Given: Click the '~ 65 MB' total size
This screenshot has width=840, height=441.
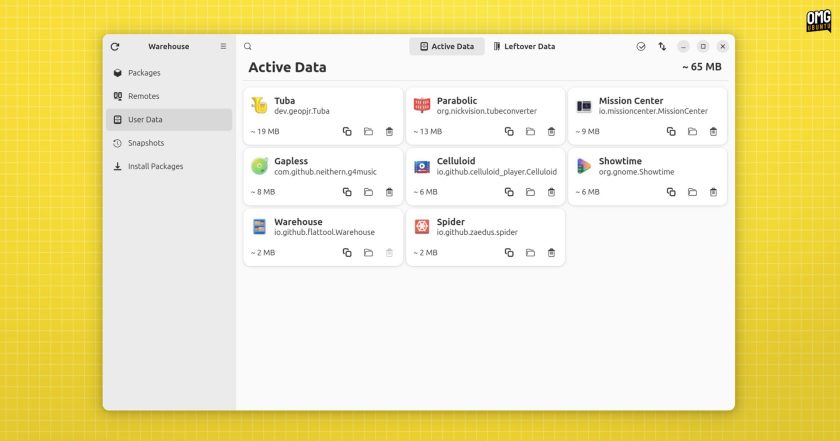Looking at the screenshot, I should click(702, 67).
